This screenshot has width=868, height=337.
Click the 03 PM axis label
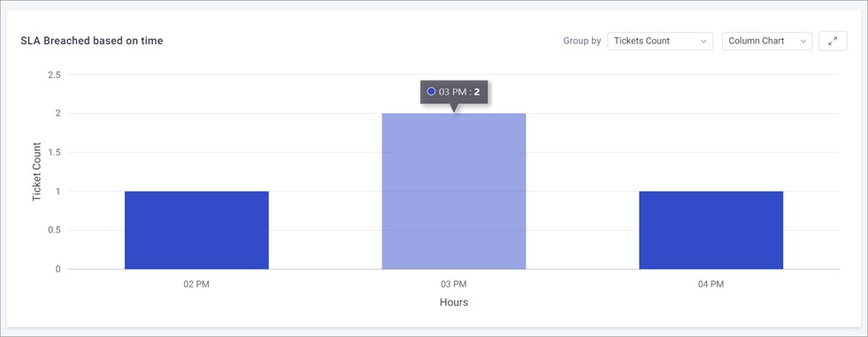[x=454, y=285]
